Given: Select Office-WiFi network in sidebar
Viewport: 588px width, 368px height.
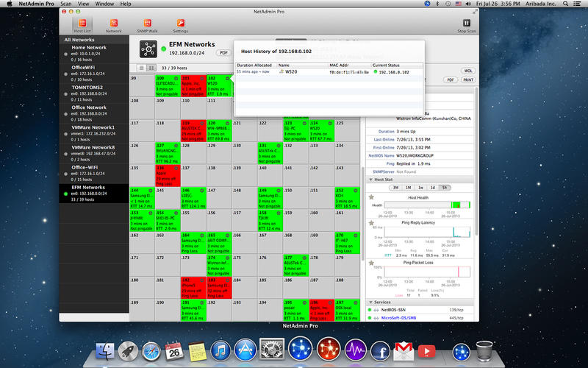Looking at the screenshot, I should coord(94,173).
